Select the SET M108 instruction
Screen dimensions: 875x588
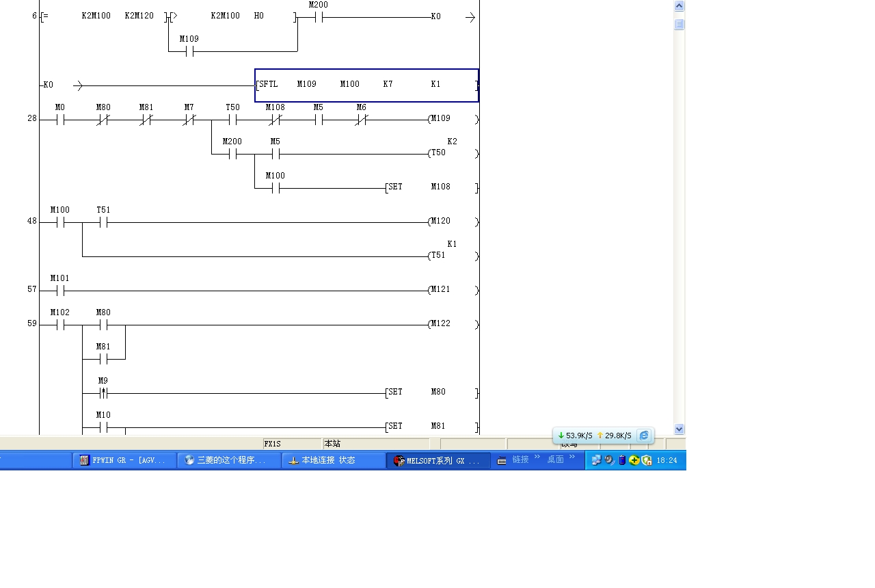click(431, 187)
